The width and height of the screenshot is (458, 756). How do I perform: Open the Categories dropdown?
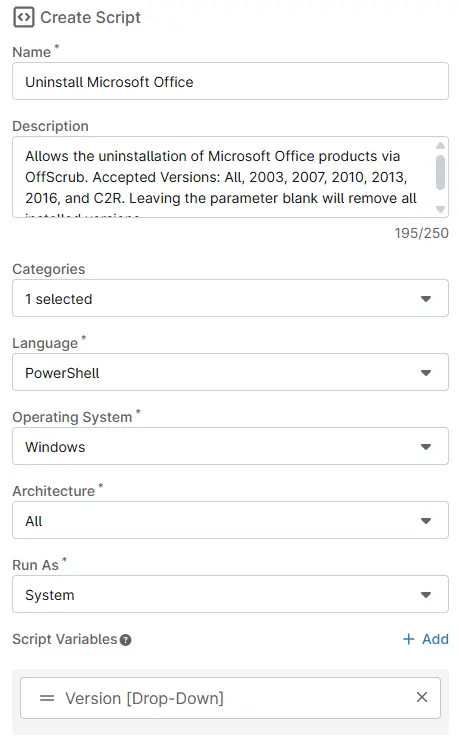click(x=230, y=298)
